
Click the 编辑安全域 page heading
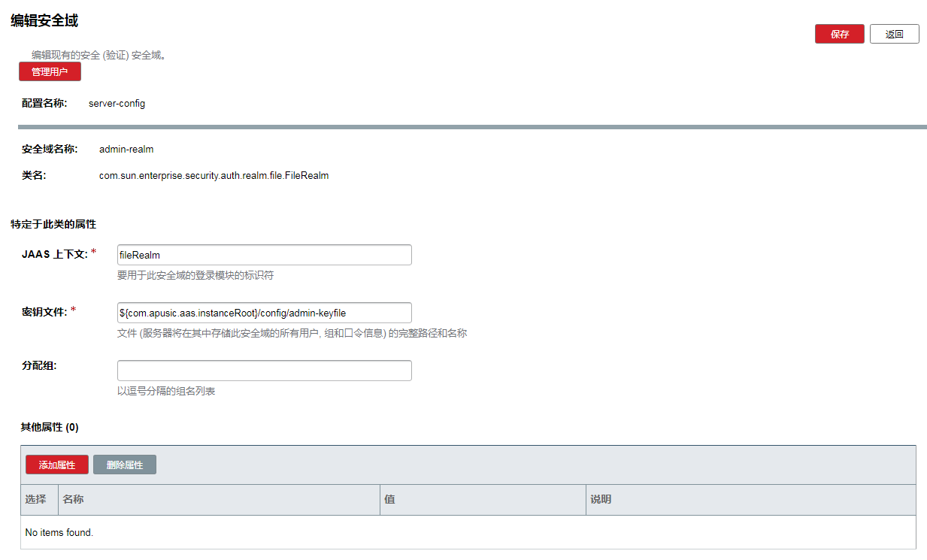pyautogui.click(x=44, y=21)
